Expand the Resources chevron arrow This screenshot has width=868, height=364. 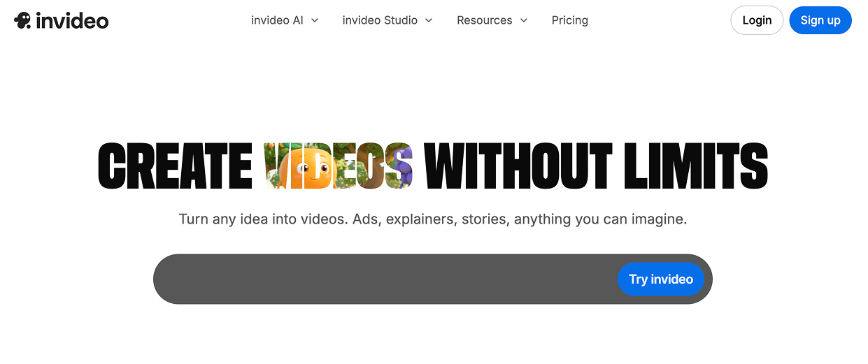524,20
